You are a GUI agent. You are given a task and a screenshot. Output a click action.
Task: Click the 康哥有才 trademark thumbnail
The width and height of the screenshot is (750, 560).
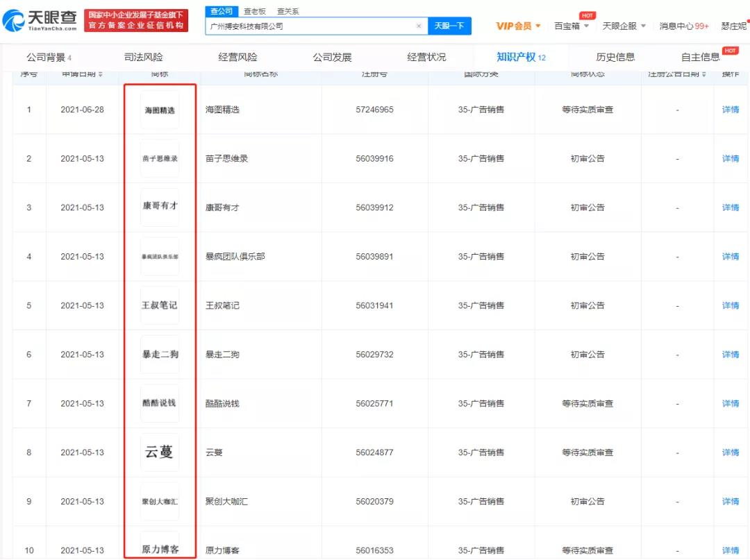[x=160, y=207]
